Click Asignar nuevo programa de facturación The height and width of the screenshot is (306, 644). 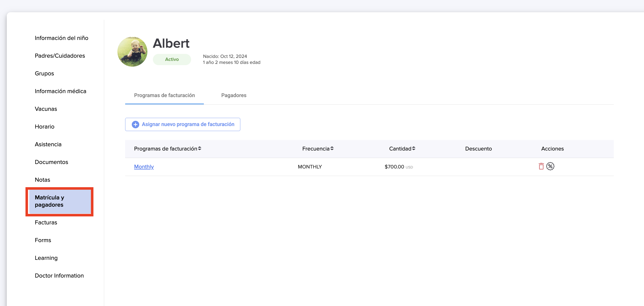(188, 124)
